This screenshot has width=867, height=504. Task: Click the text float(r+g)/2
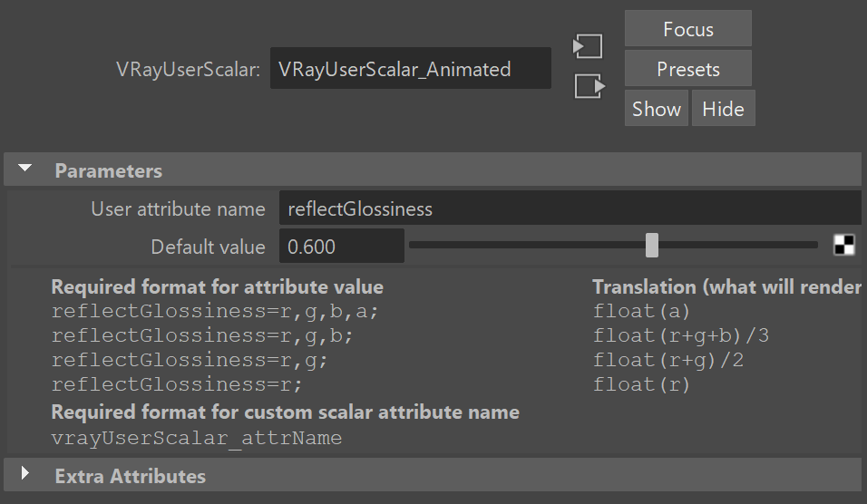pos(668,360)
